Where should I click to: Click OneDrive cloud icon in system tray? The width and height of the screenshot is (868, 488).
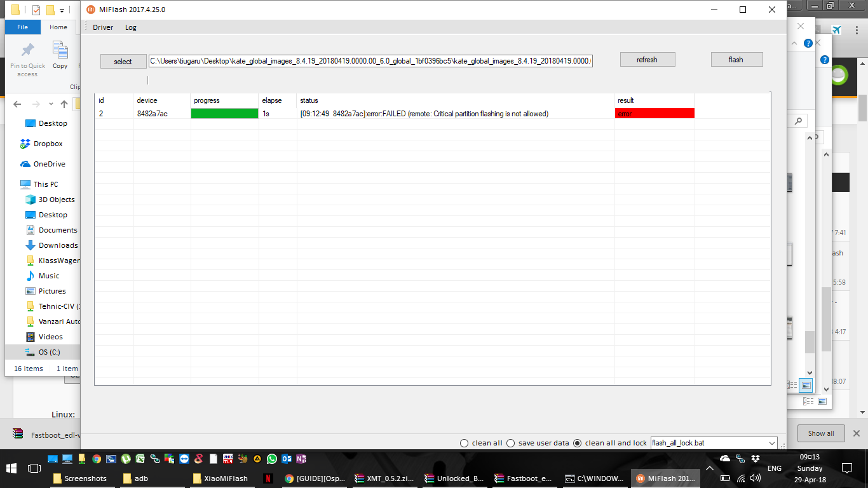(x=725, y=459)
